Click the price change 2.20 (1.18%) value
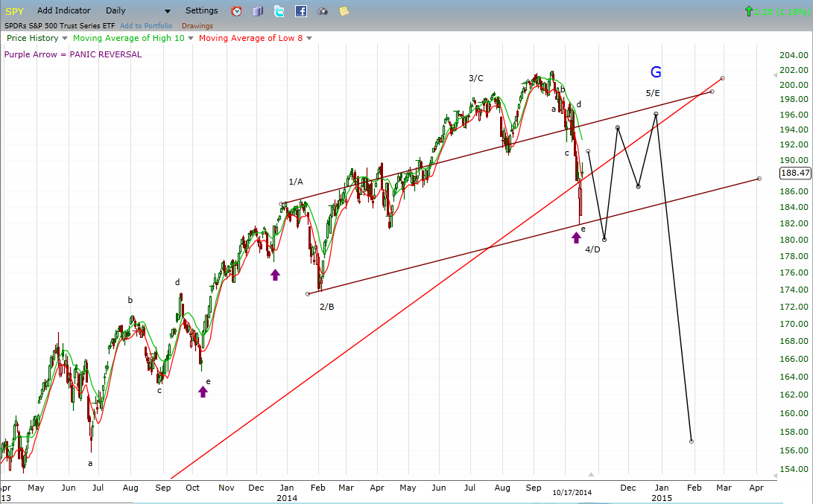Image resolution: width=813 pixels, height=504 pixels. click(782, 11)
